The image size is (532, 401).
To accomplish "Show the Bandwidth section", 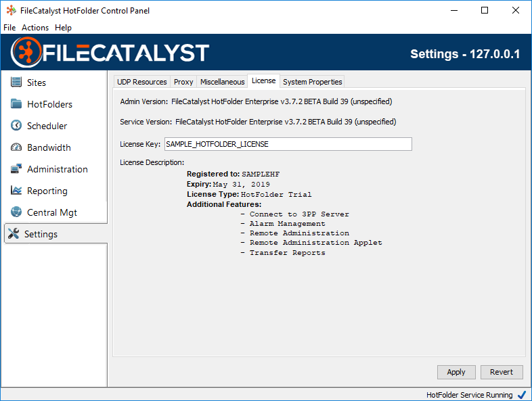I will [x=54, y=147].
